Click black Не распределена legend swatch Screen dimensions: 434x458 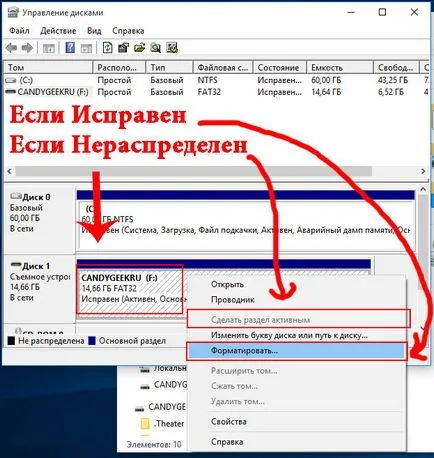(11, 341)
